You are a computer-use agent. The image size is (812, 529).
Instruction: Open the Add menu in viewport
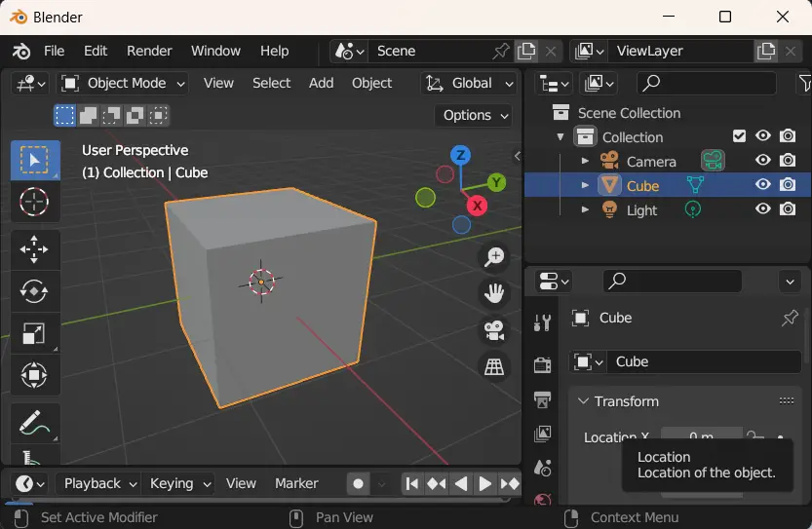coord(321,84)
